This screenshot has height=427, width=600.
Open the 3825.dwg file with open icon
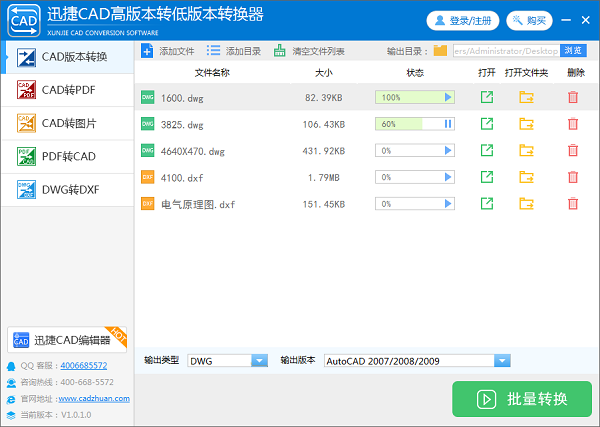click(487, 124)
